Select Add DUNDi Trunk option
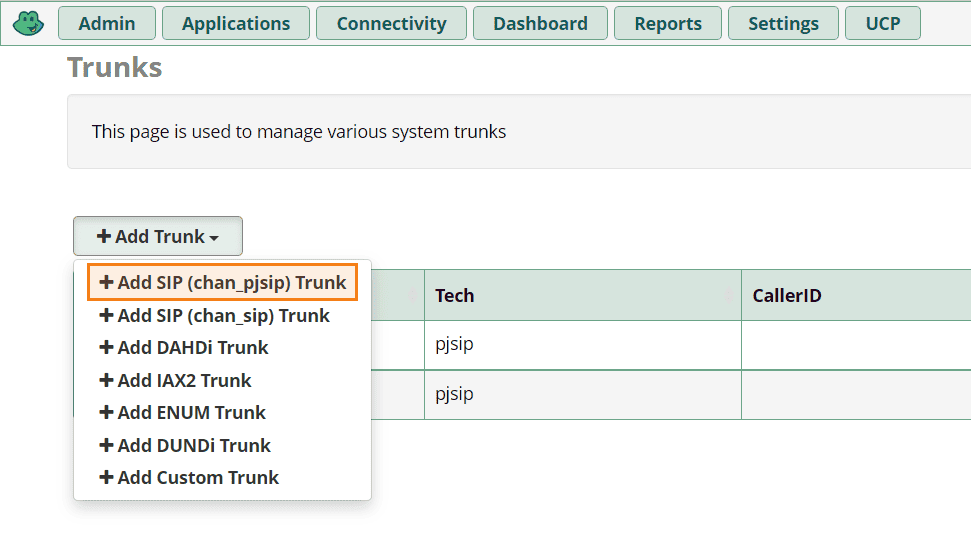 (x=185, y=445)
